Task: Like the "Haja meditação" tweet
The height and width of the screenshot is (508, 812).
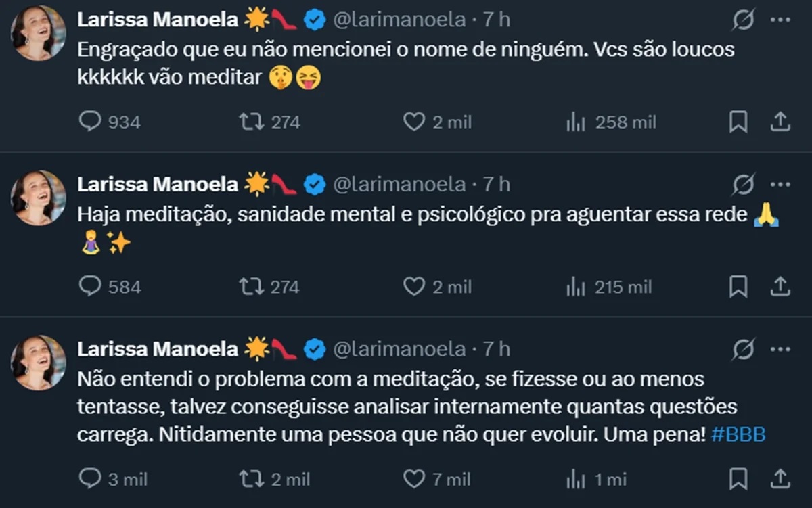Action: [x=413, y=287]
